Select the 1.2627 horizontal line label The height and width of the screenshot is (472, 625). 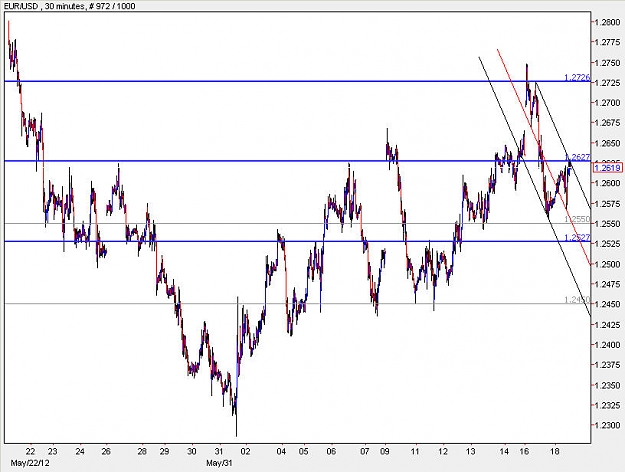coord(578,157)
